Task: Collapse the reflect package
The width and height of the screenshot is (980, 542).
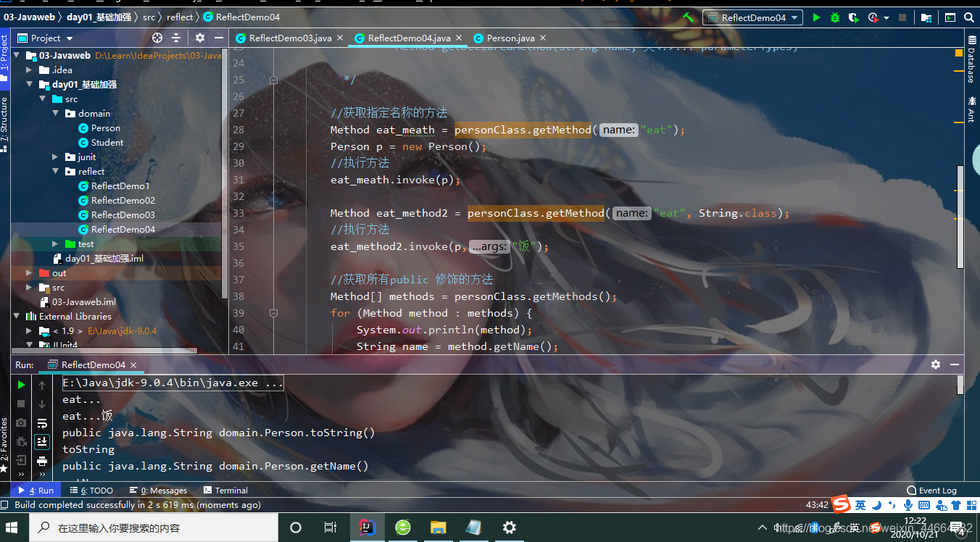Action: pos(55,171)
